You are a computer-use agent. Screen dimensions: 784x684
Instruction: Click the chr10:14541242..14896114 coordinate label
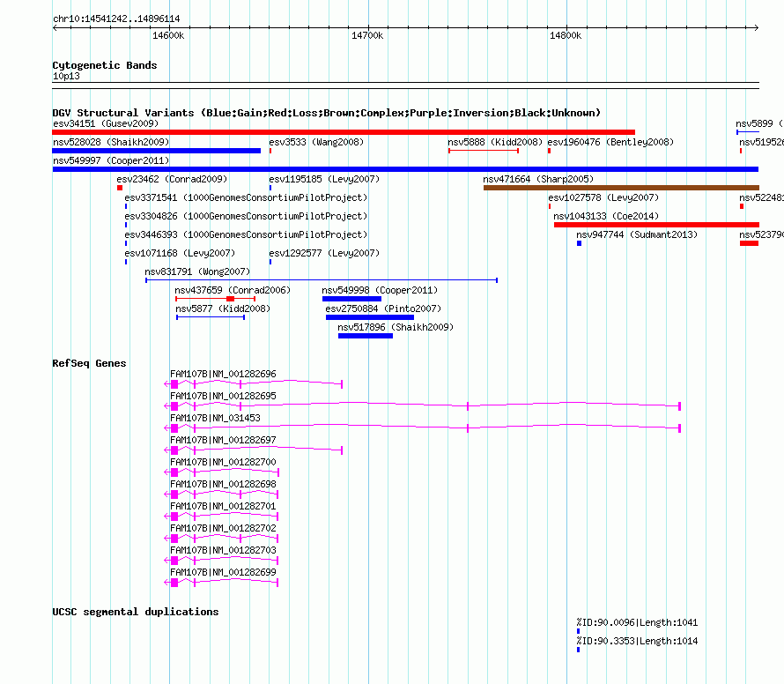pyautogui.click(x=116, y=19)
